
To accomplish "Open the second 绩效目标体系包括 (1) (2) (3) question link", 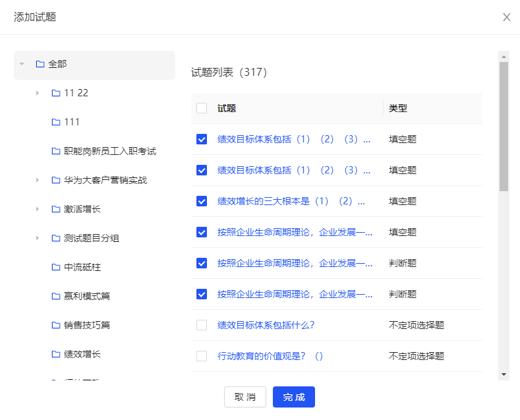I will pos(294,170).
